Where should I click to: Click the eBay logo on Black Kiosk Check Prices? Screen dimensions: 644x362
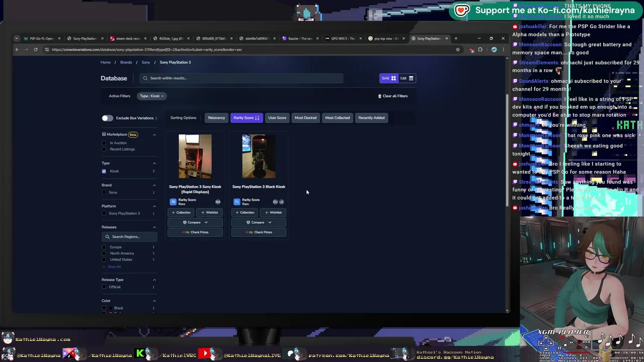250,232
